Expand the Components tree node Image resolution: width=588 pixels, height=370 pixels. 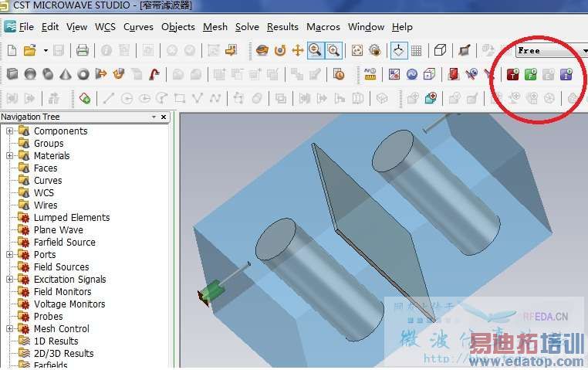coord(10,131)
